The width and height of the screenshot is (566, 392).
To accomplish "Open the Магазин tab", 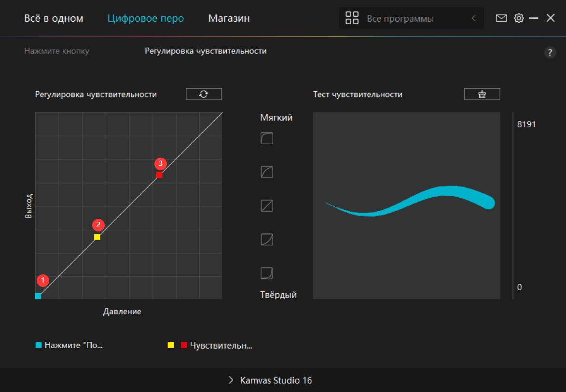I will click(229, 18).
